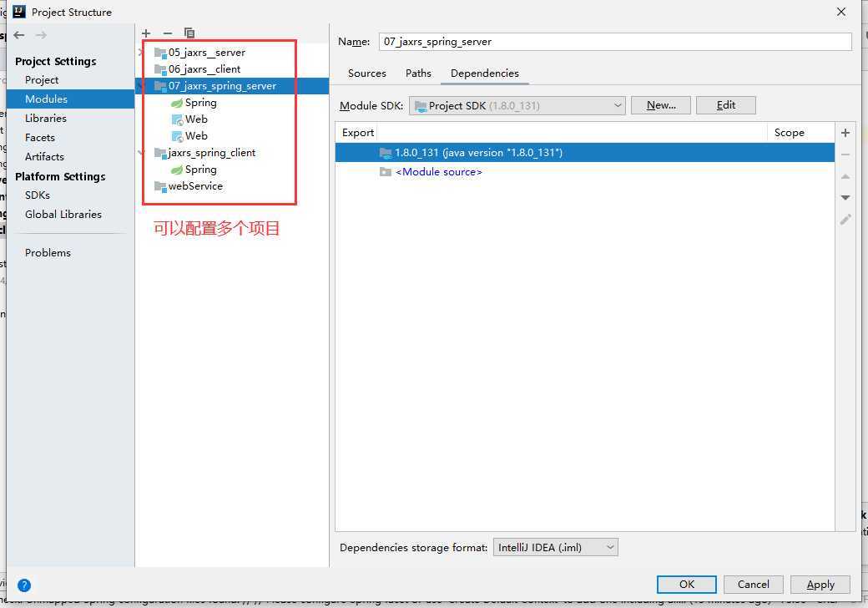Open Libraries settings section
Image resolution: width=868 pixels, height=608 pixels.
45,119
